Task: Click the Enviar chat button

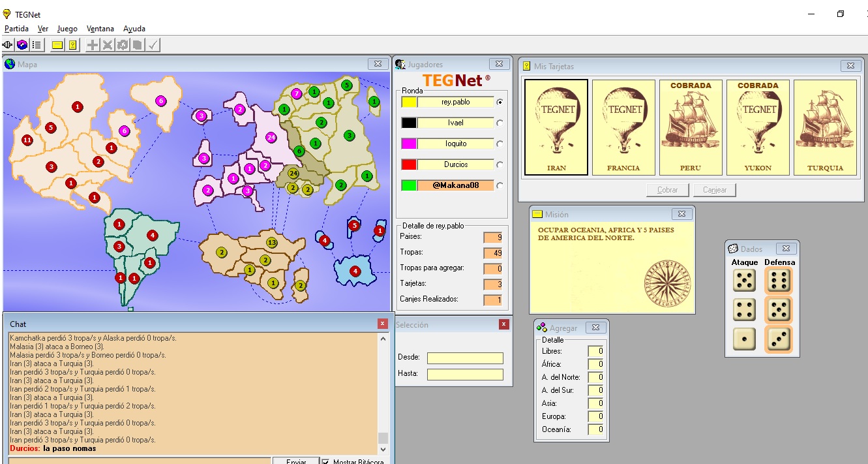Action: pyautogui.click(x=296, y=461)
